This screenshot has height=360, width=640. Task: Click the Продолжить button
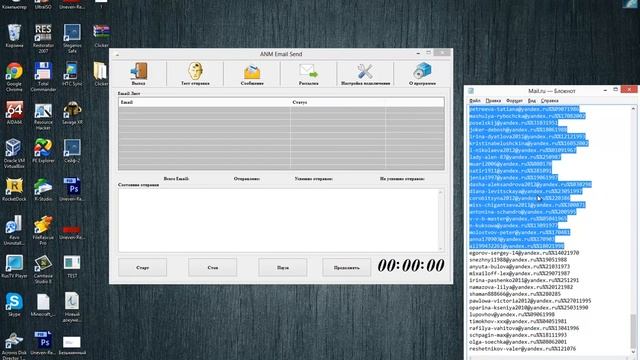pos(347,267)
